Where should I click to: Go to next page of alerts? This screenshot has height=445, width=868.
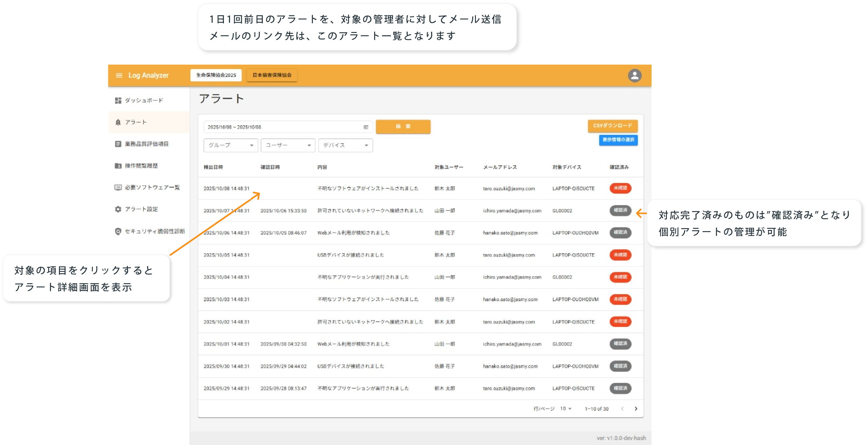point(636,409)
